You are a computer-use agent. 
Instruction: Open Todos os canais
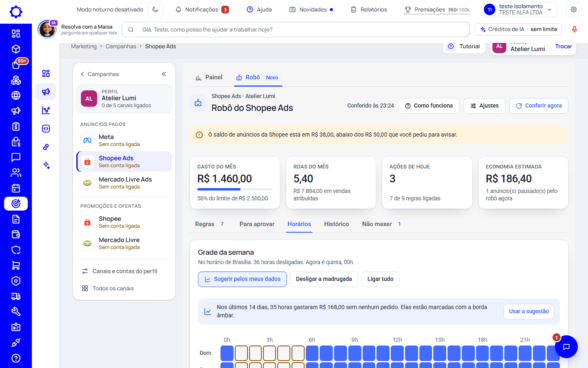click(124, 288)
